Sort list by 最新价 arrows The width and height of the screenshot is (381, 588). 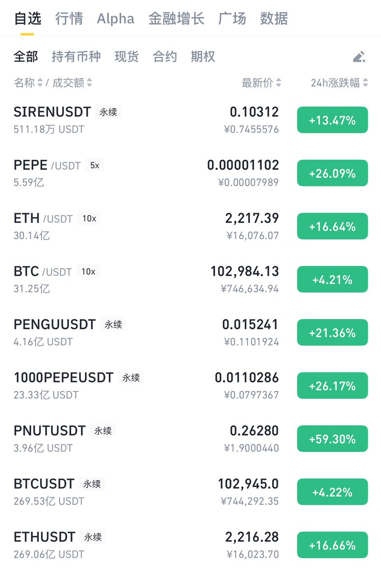point(279,83)
